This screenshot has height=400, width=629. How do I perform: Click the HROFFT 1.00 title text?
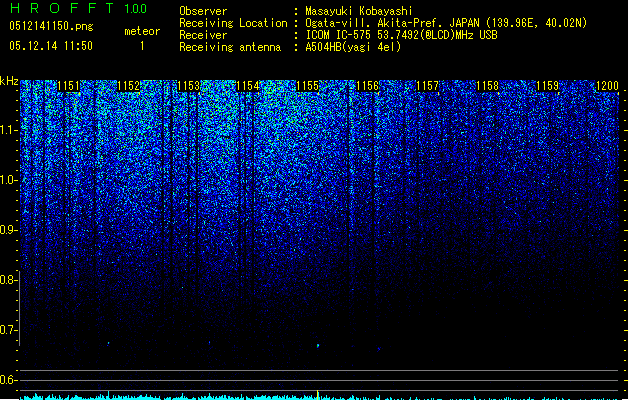click(78, 8)
